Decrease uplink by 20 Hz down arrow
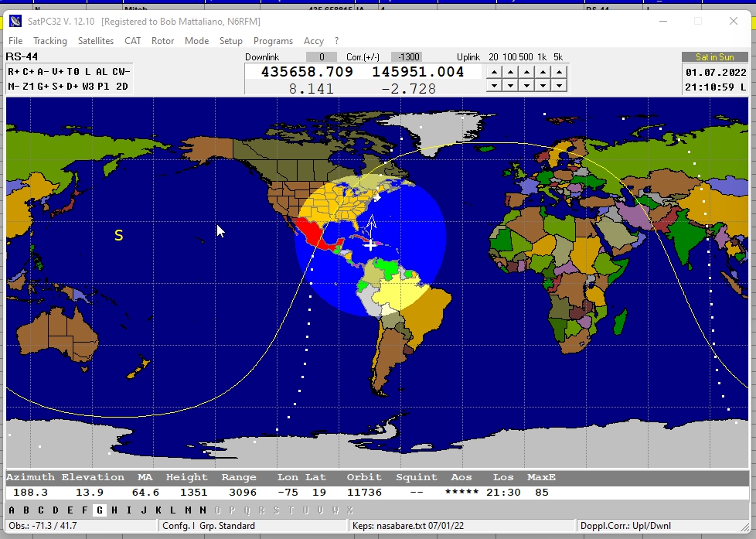This screenshot has width=756, height=539. click(494, 85)
